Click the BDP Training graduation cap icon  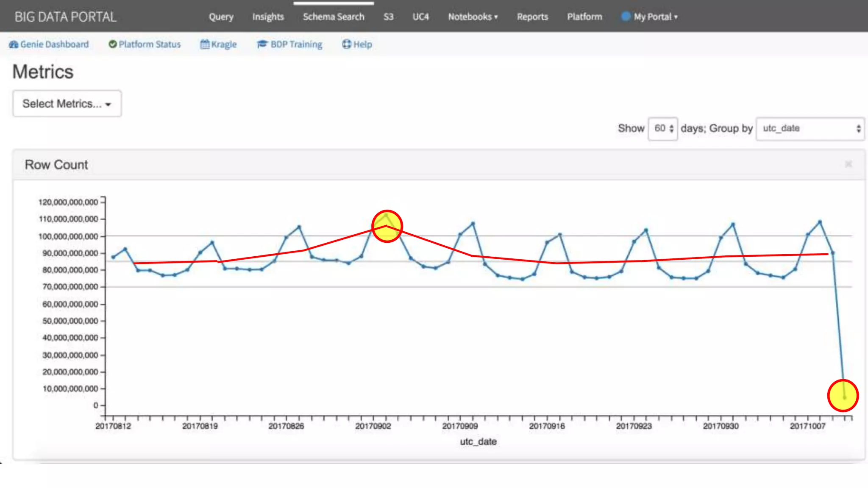pyautogui.click(x=262, y=44)
